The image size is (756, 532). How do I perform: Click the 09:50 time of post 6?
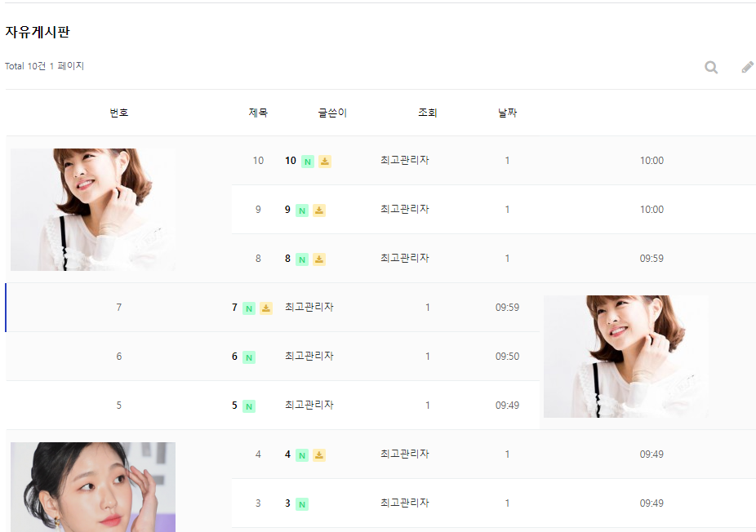click(x=507, y=357)
